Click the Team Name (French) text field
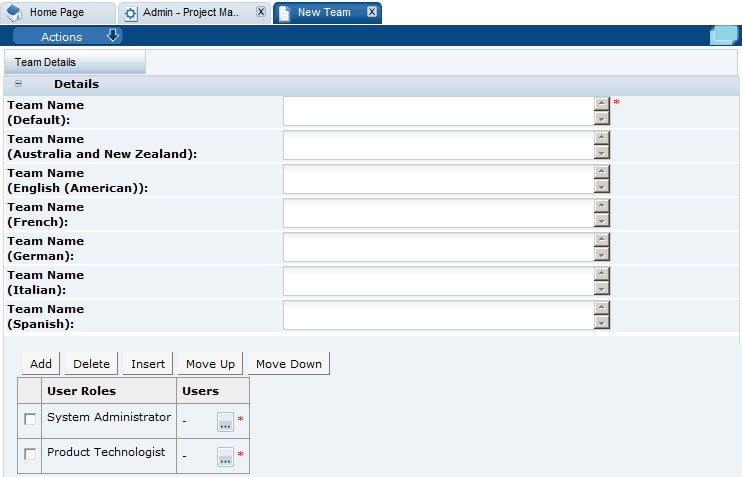Image resolution: width=742 pixels, height=477 pixels. click(x=439, y=213)
